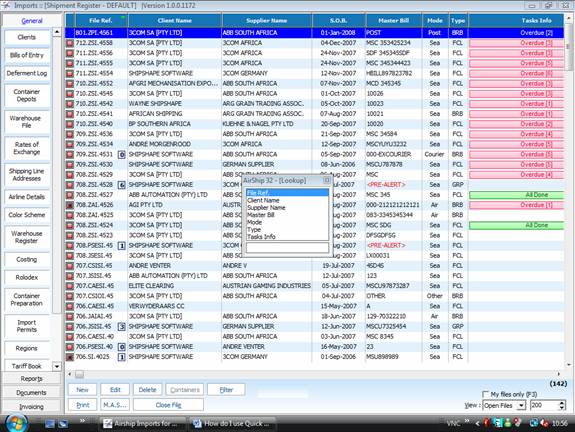This screenshot has width=575, height=432.
Task: Click the row icon for file 711.ZSI.4556
Action: (x=70, y=53)
